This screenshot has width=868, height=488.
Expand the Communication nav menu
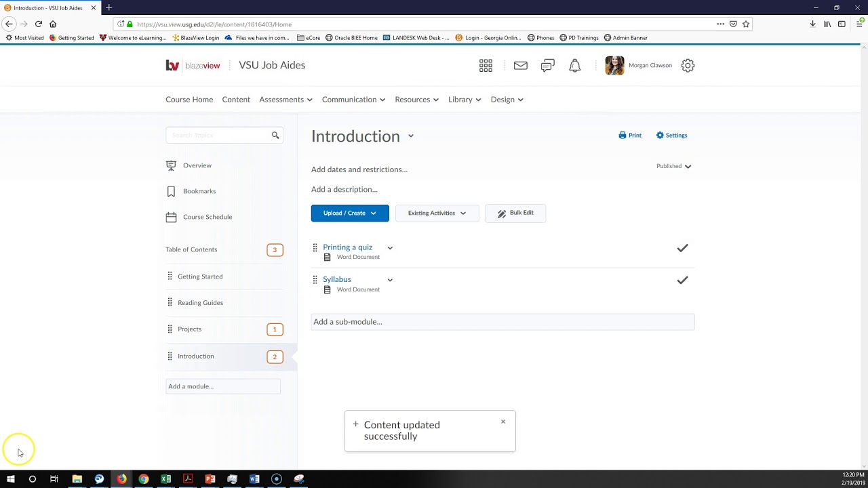(x=353, y=100)
